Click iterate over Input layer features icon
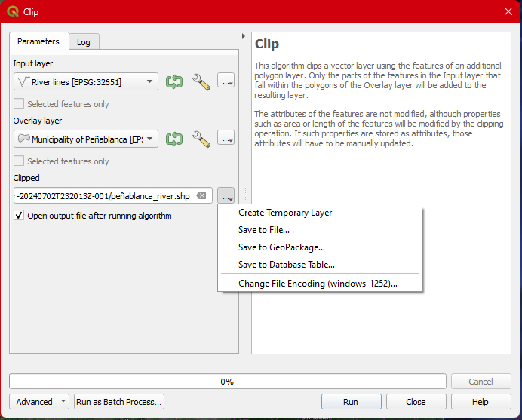This screenshot has width=522, height=420. point(175,81)
